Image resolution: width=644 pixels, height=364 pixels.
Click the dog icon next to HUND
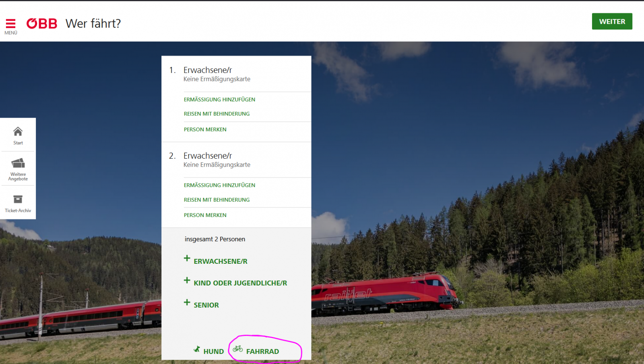click(x=197, y=349)
